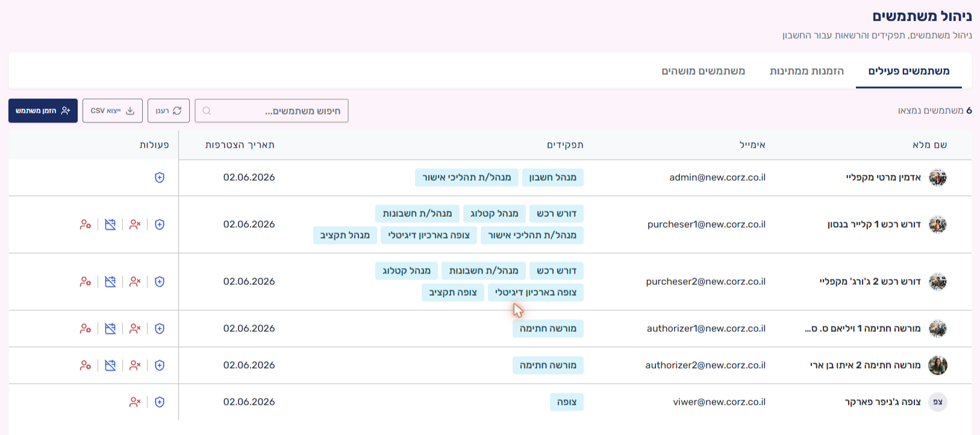This screenshot has height=435, width=980.
Task: Click remove-user icon for viwer row
Action: (135, 402)
